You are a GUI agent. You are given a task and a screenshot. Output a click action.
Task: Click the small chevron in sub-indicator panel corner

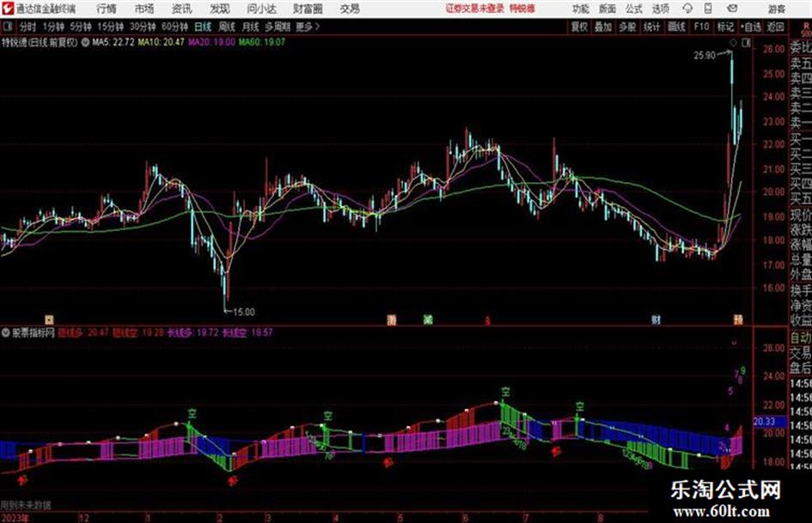point(734,343)
